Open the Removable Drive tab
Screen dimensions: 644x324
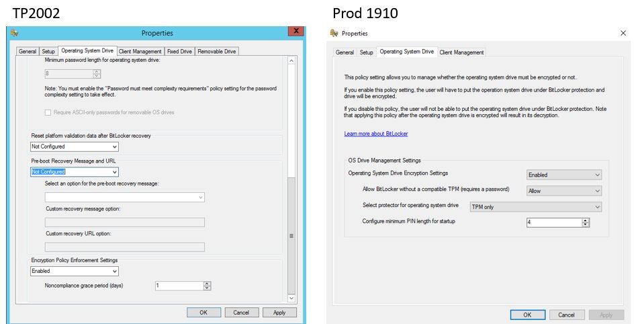click(216, 51)
